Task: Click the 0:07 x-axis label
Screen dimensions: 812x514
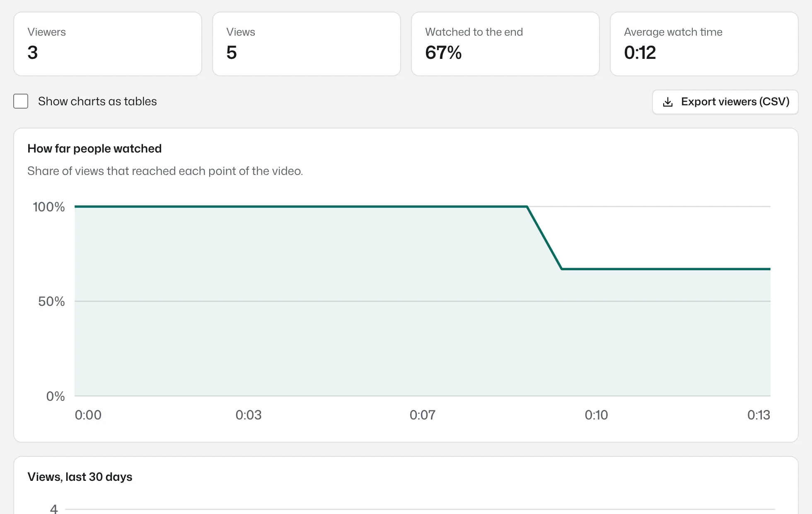Action: pos(423,415)
